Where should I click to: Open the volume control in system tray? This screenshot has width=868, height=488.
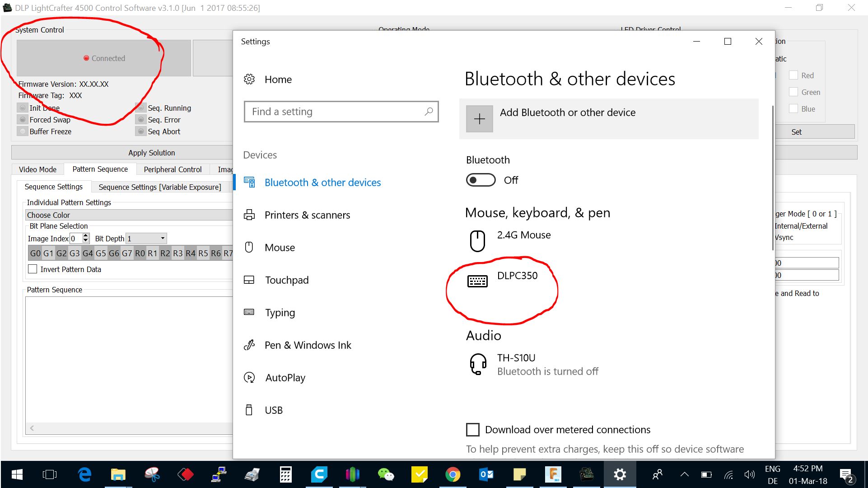[749, 474]
